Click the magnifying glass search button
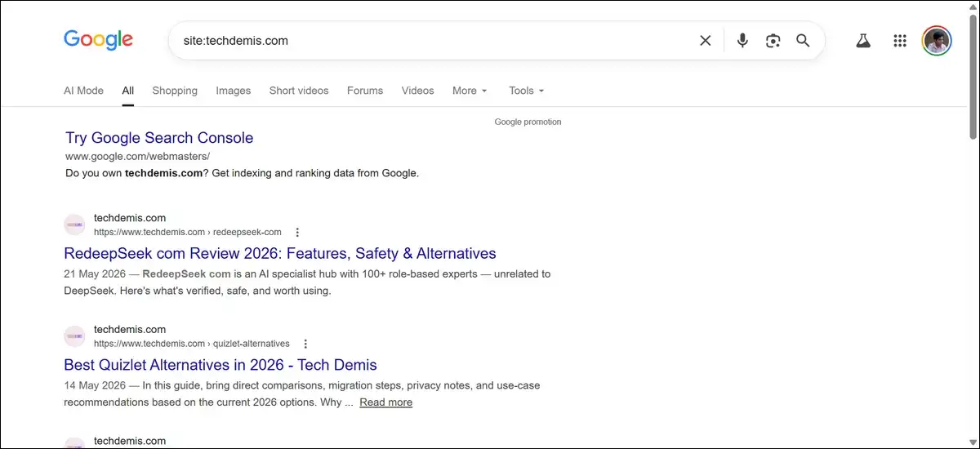 pos(803,41)
